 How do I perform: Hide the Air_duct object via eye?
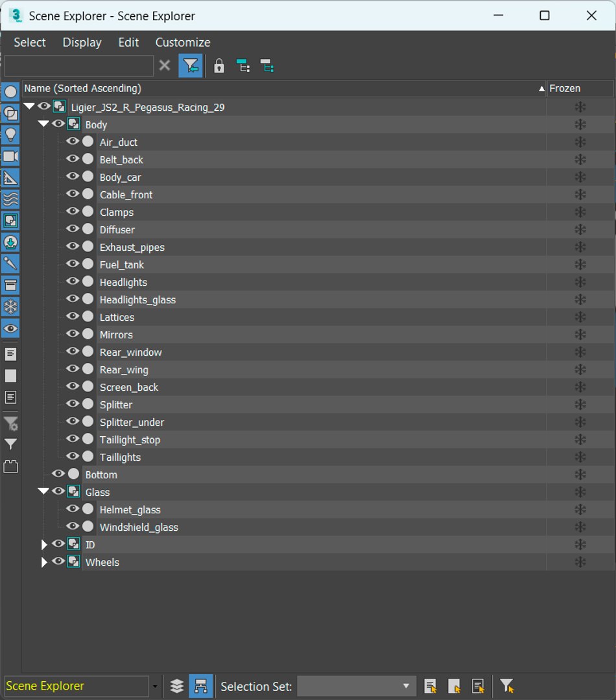tap(73, 141)
